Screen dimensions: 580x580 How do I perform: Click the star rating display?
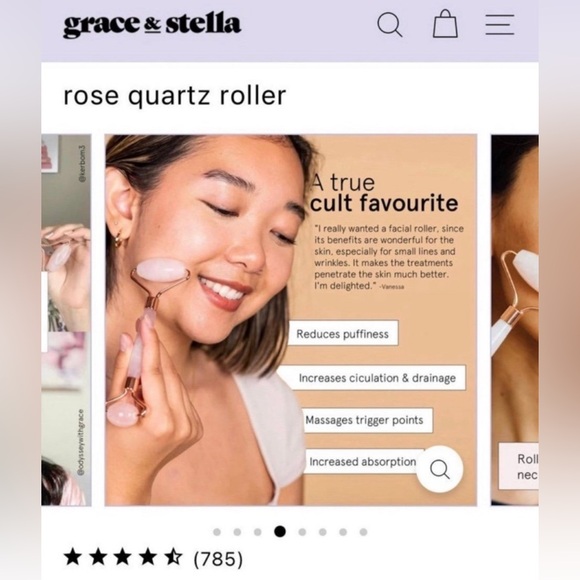point(123,557)
